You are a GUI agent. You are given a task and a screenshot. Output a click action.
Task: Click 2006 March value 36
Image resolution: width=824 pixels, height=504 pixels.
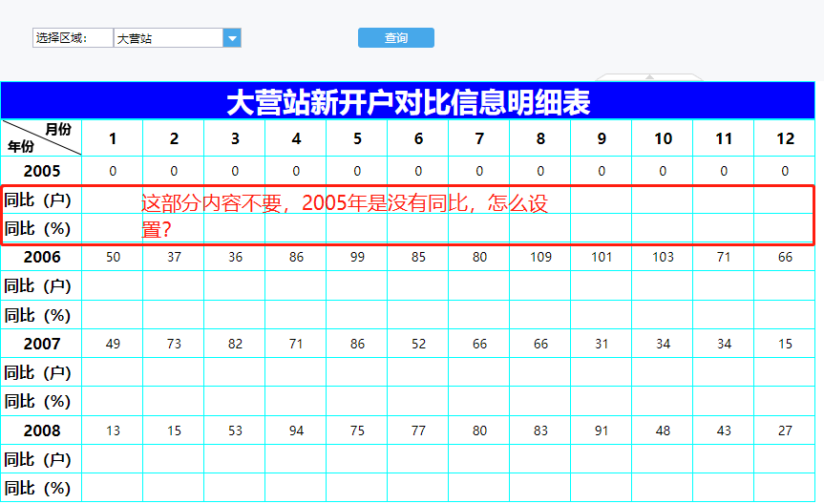point(235,257)
